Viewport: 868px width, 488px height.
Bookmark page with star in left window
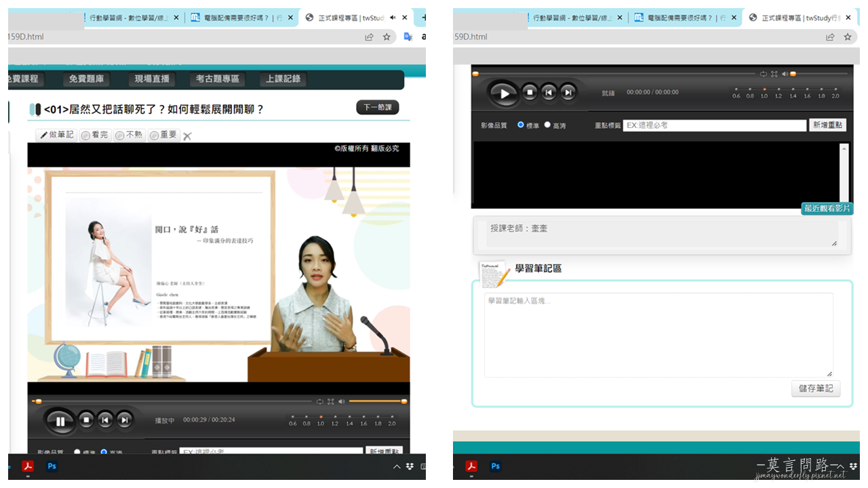pos(387,37)
